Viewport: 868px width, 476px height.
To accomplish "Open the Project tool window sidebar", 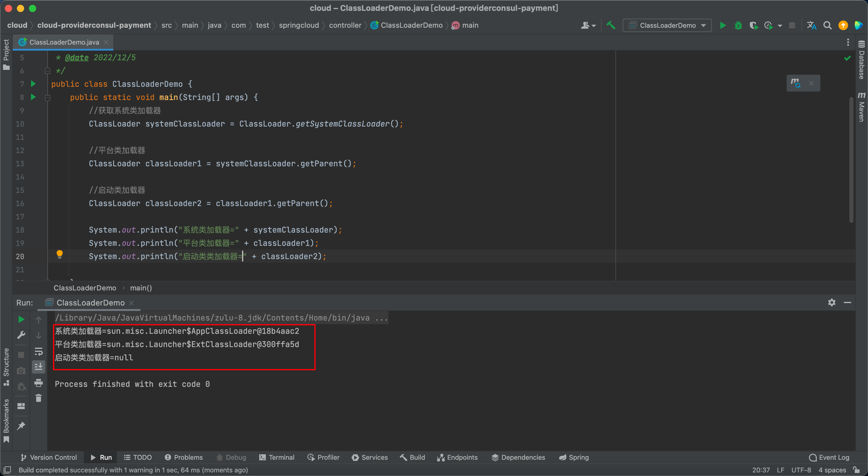I will pyautogui.click(x=6, y=54).
